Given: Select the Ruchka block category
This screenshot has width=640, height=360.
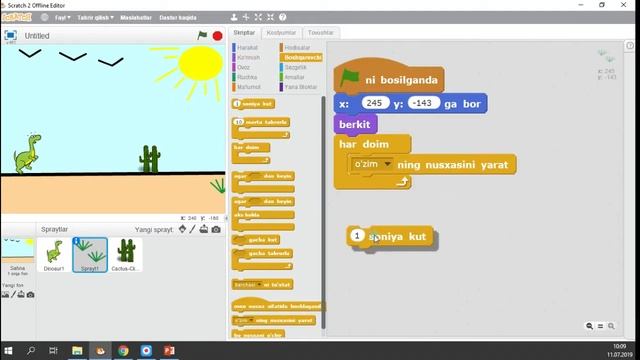Looking at the screenshot, I should point(247,77).
